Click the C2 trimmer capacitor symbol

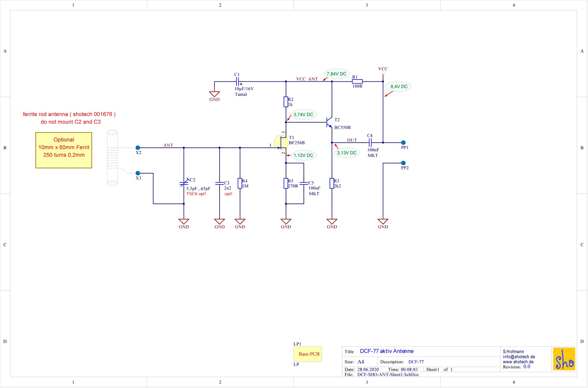coord(184,183)
